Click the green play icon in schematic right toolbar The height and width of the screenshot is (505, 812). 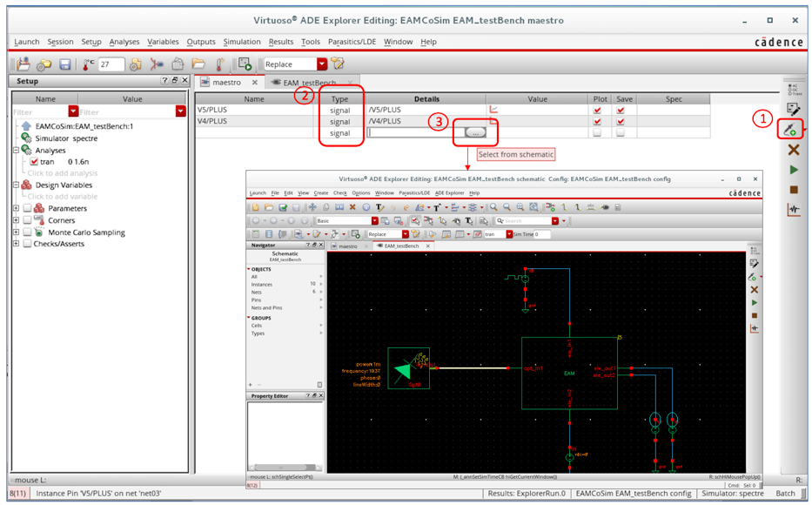(755, 302)
